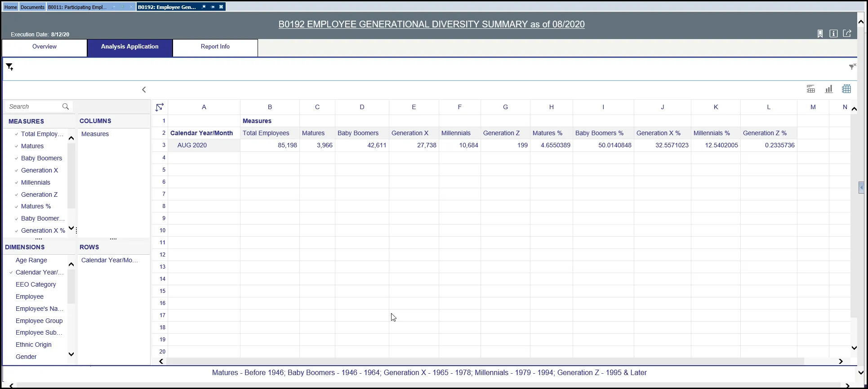Click the add filter funnel icon
Image resolution: width=868 pixels, height=389 pixels.
click(x=9, y=67)
